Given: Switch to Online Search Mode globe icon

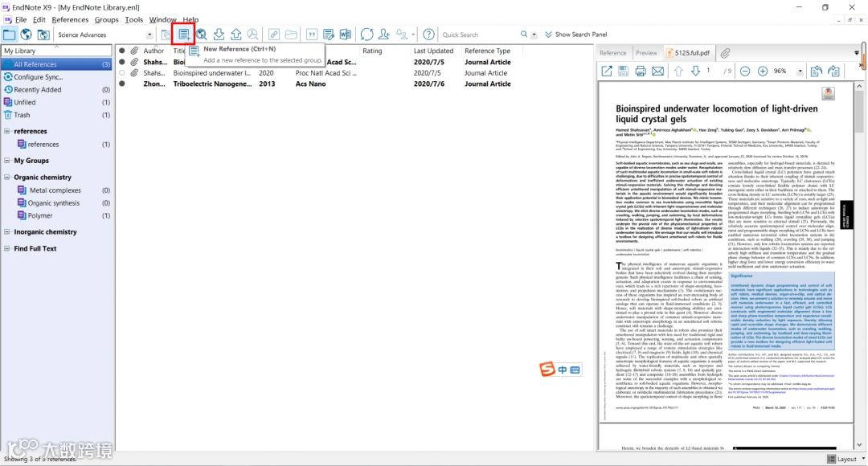Looking at the screenshot, I should (26, 35).
